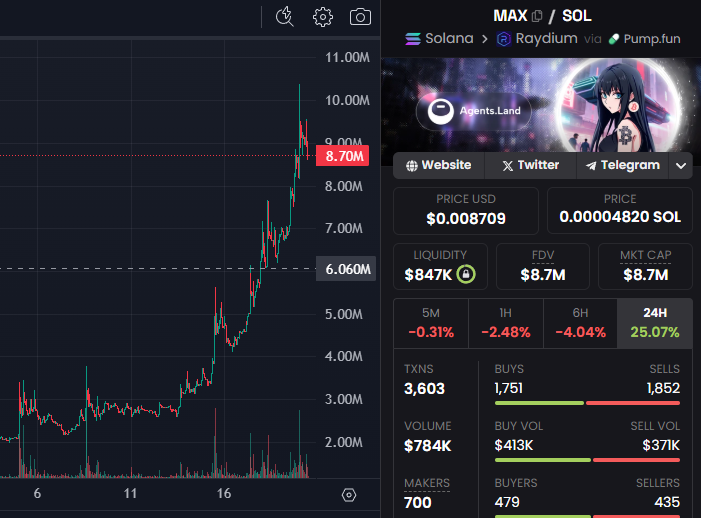Viewport: 701px width, 518px height.
Task: Click the 8.70M current price label
Action: [x=342, y=156]
